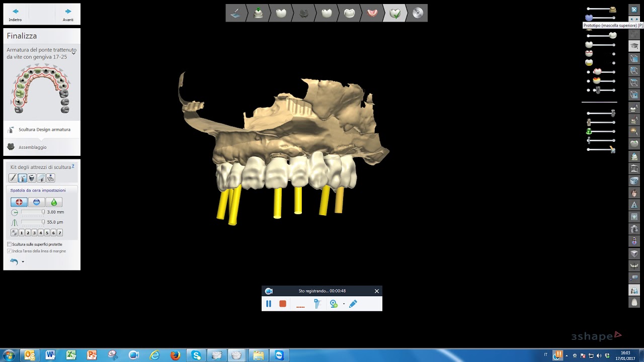The image size is (644, 362).
Task: Collapse the Armatura del ponte description chevron
Action: [x=73, y=54]
